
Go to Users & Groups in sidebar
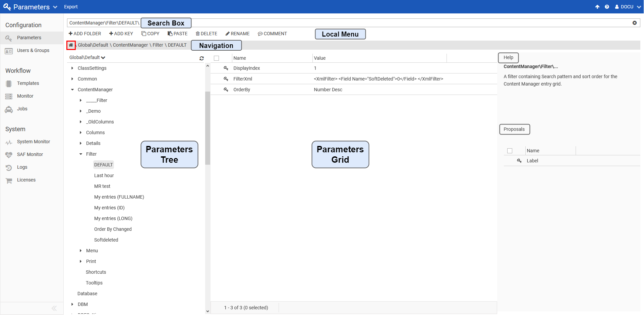[33, 50]
